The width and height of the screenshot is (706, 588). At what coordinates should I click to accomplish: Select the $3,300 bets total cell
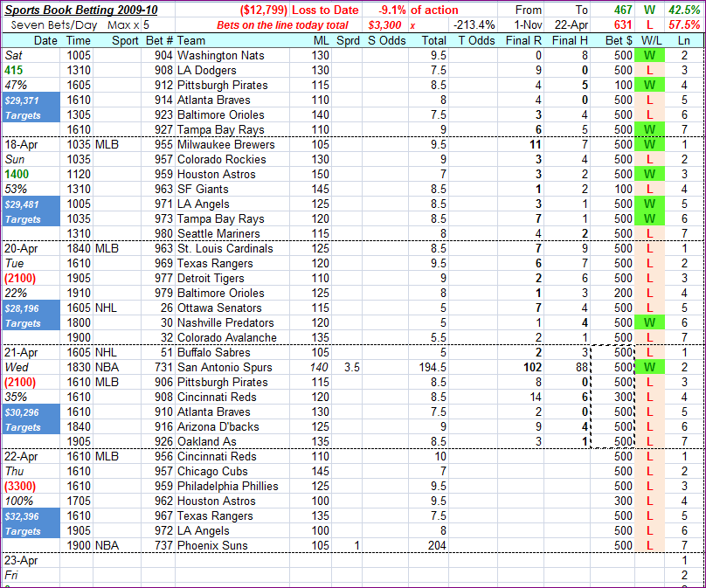(x=384, y=25)
